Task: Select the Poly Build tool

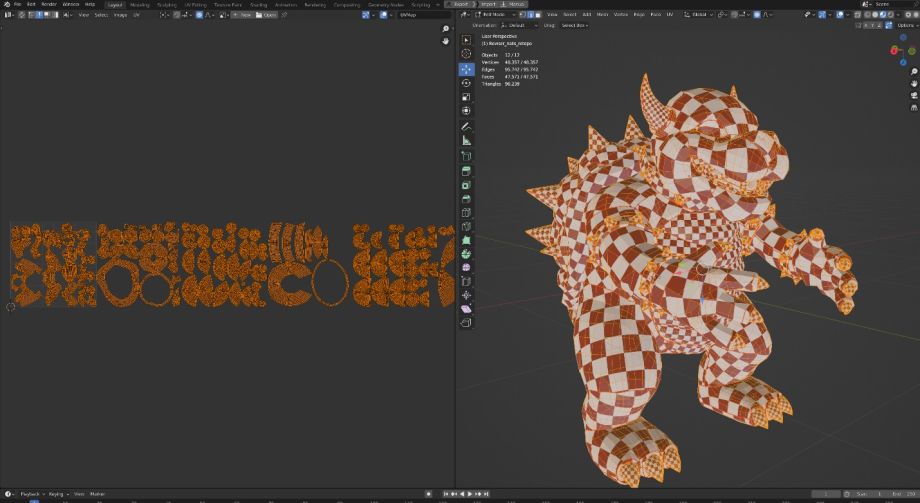Action: pos(466,241)
